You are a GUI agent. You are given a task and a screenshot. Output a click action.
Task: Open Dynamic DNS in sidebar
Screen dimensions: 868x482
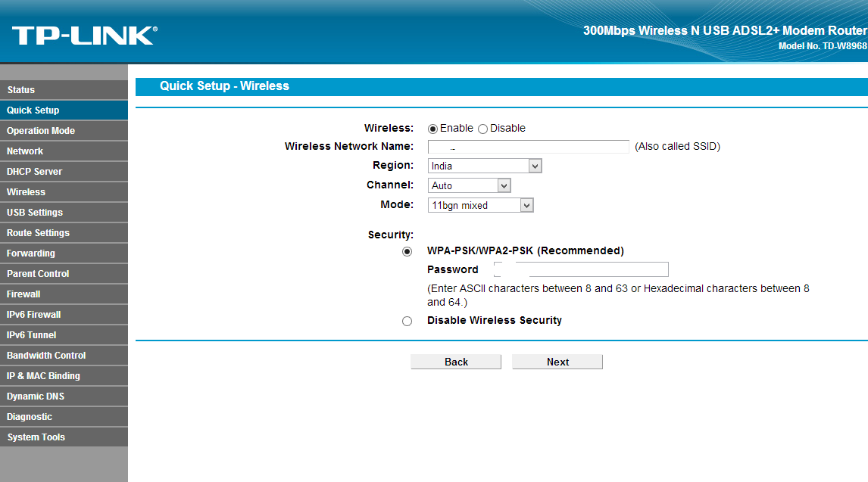click(64, 396)
